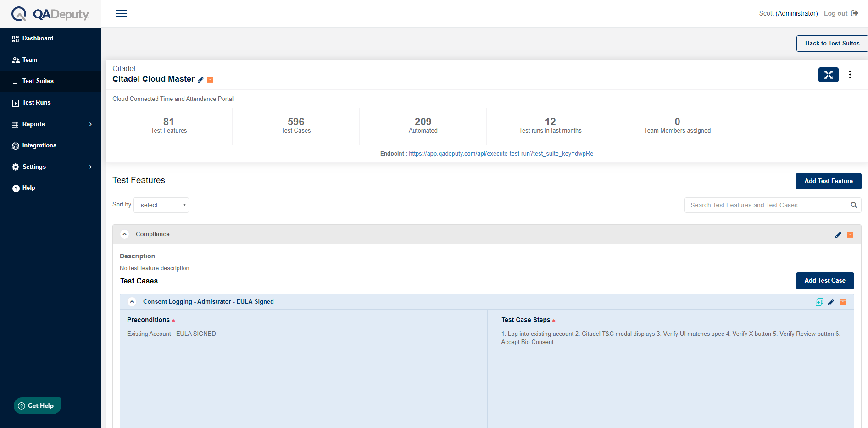This screenshot has height=428, width=868.
Task: Expand the Settings submenu arrow
Action: tap(90, 167)
